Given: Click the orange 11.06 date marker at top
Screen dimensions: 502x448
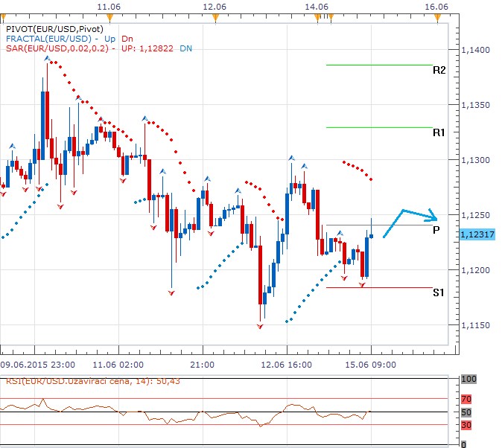Looking at the screenshot, I should [x=109, y=6].
